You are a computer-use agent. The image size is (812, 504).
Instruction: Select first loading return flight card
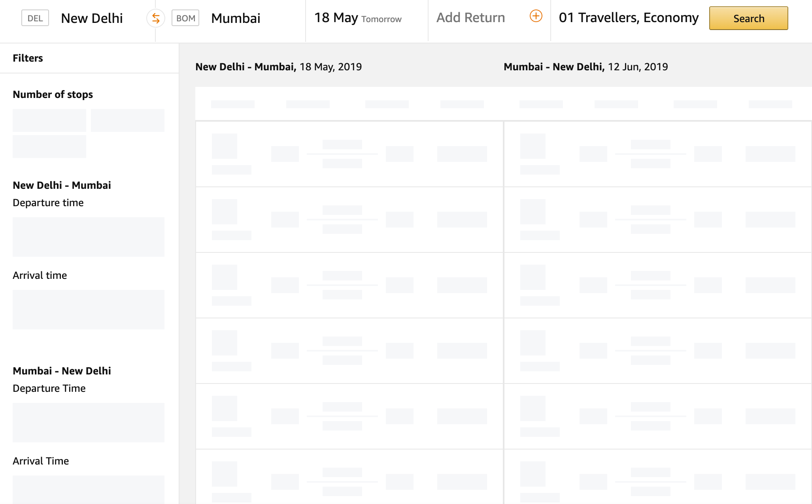[657, 154]
